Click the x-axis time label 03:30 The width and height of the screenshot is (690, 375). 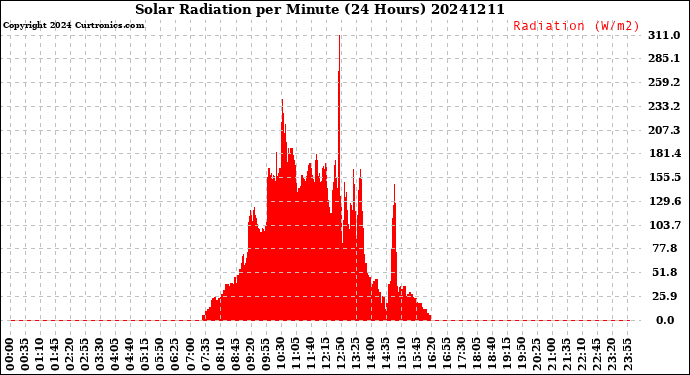coord(100,355)
